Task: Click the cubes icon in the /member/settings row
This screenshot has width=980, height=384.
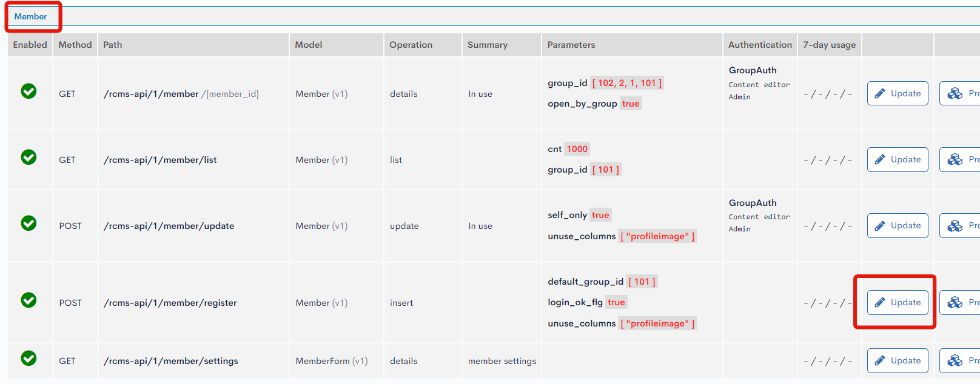Action: tap(955, 360)
